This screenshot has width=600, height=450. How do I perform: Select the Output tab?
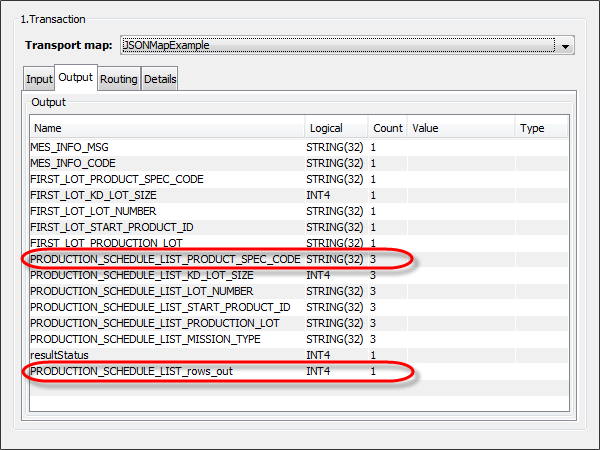point(75,78)
